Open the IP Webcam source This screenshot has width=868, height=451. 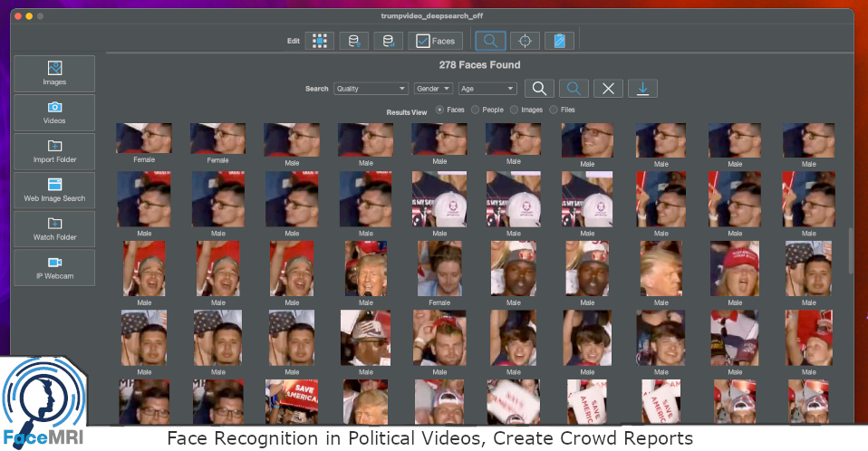point(54,267)
